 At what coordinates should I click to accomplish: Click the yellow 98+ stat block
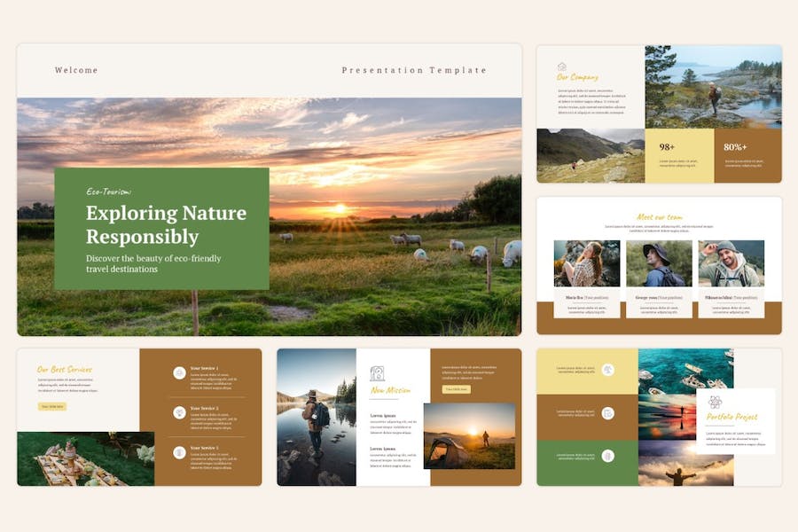[679, 155]
